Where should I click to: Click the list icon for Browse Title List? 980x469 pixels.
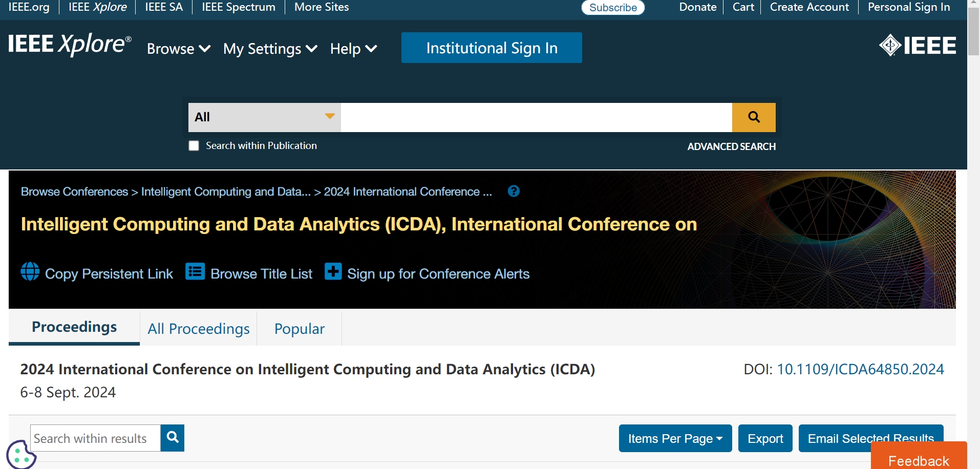195,271
